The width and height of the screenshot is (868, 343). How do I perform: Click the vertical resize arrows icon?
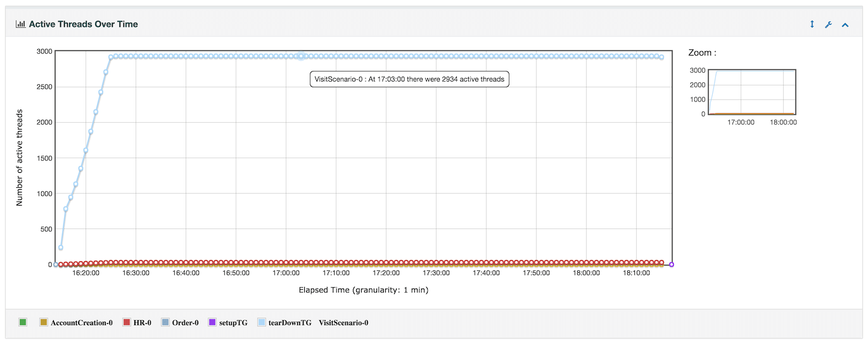812,24
